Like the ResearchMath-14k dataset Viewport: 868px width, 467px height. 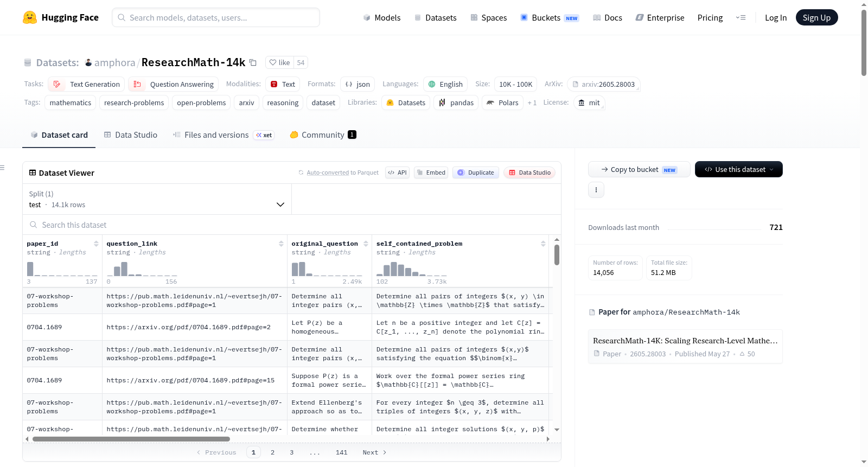(x=280, y=62)
